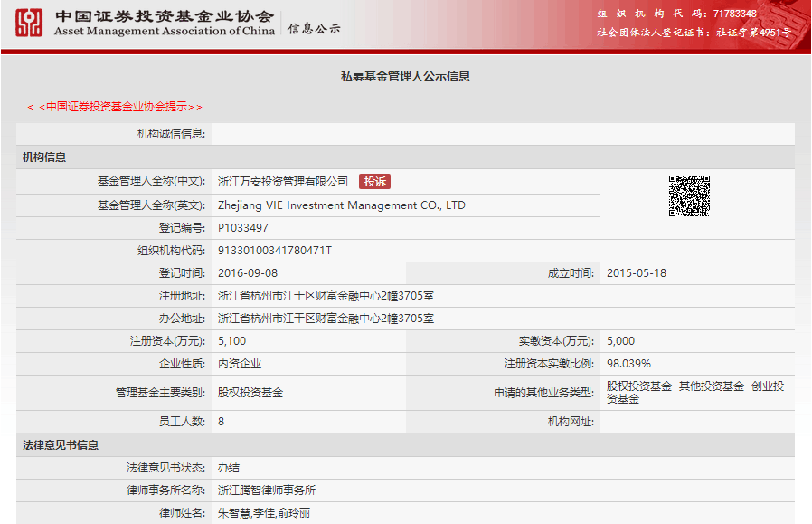Click the 登记编号 label

coord(182,228)
